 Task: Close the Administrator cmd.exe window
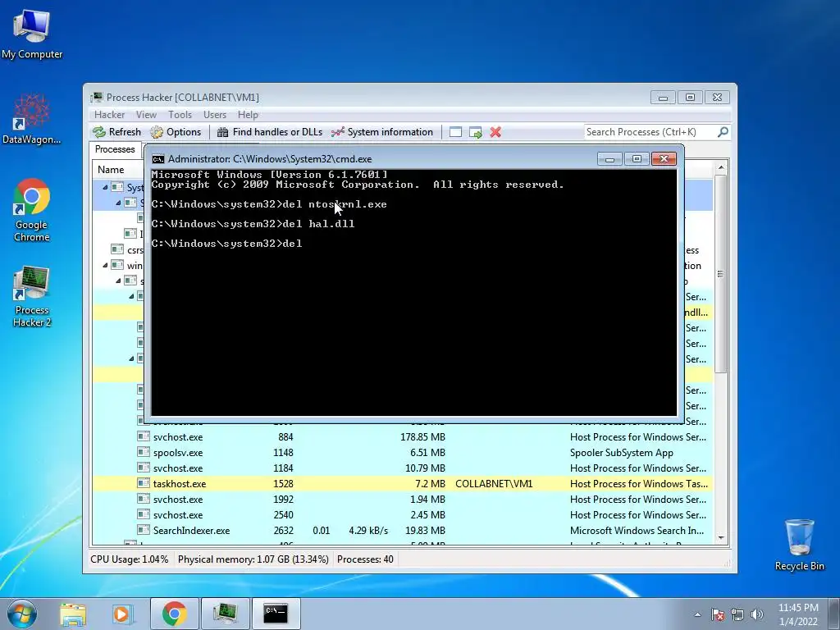[x=664, y=159]
